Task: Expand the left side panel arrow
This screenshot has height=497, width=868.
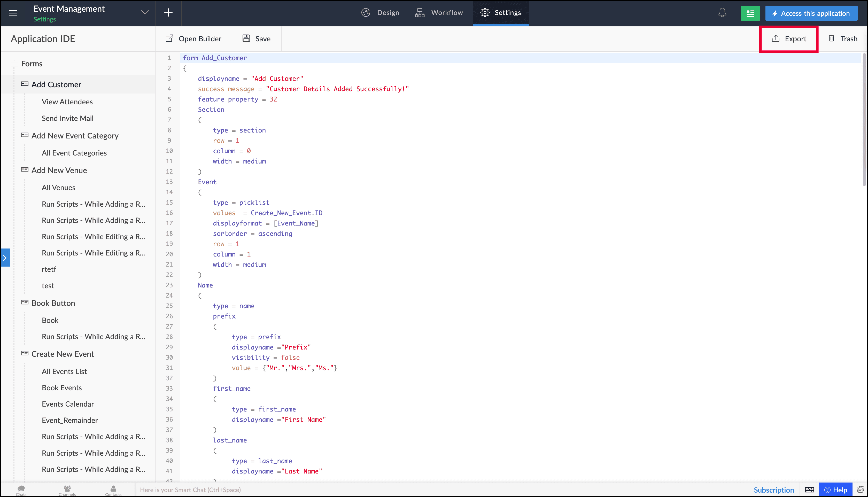Action: pos(5,258)
